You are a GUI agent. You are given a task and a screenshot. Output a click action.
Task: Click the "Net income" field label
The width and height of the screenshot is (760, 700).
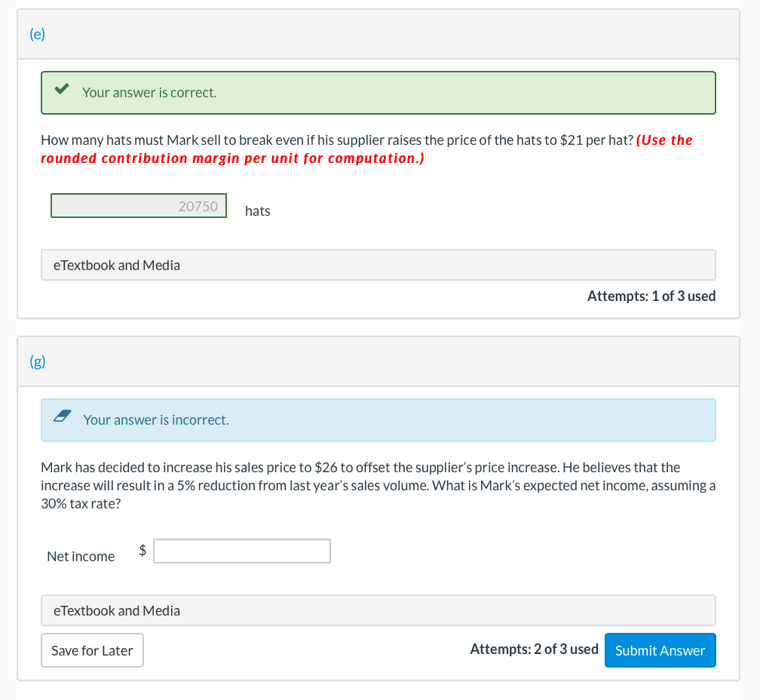click(81, 557)
